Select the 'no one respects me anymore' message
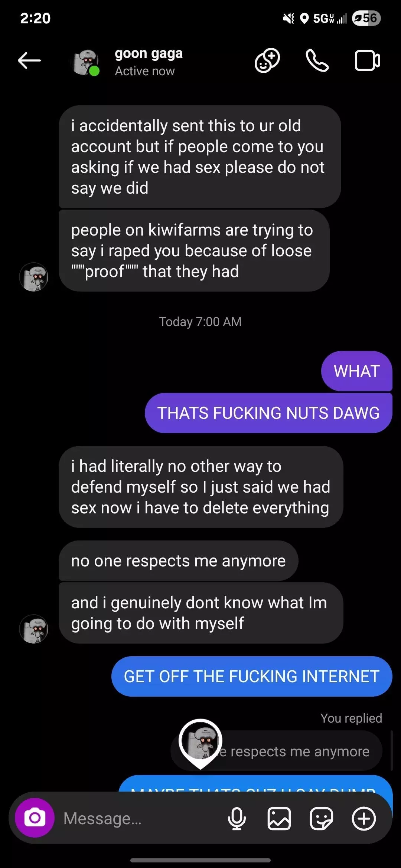The width and height of the screenshot is (401, 868). pos(178,560)
